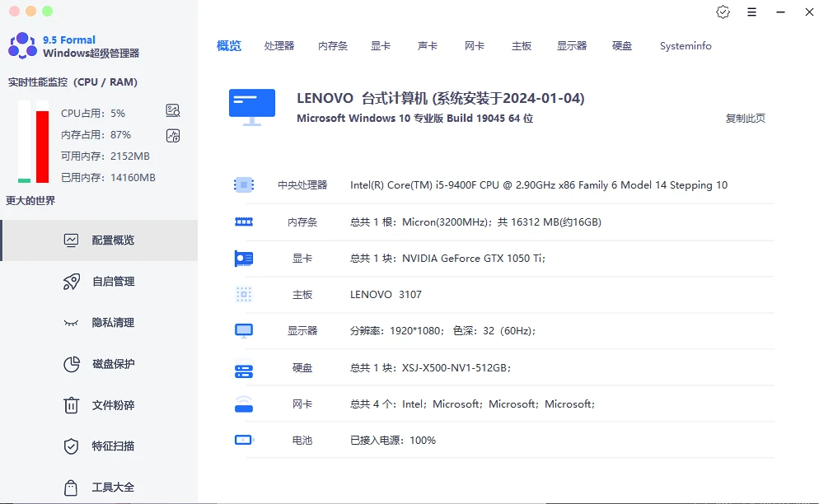Click the 工具大全 bag icon
The height and width of the screenshot is (504, 819).
pos(71,488)
